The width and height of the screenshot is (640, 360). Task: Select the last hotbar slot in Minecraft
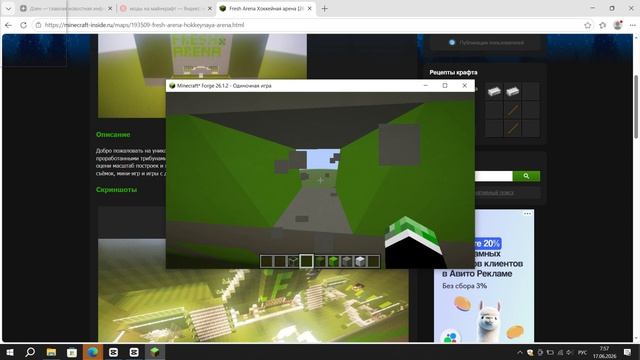pyautogui.click(x=373, y=261)
